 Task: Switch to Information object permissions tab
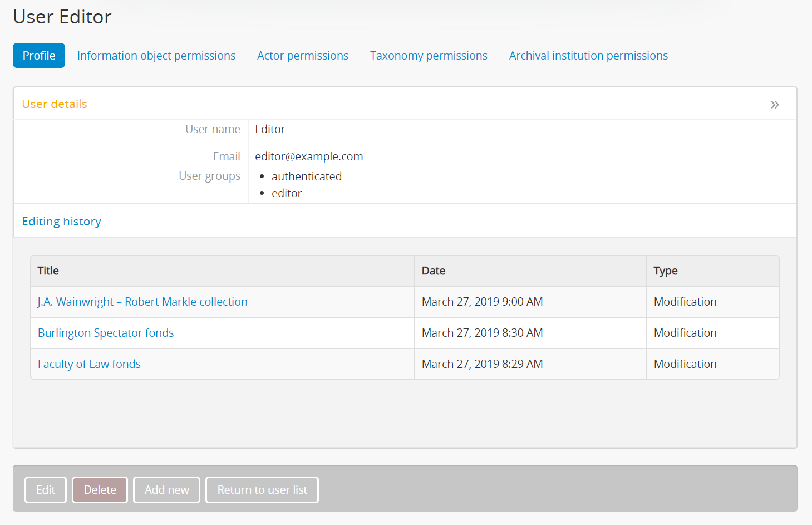156,56
